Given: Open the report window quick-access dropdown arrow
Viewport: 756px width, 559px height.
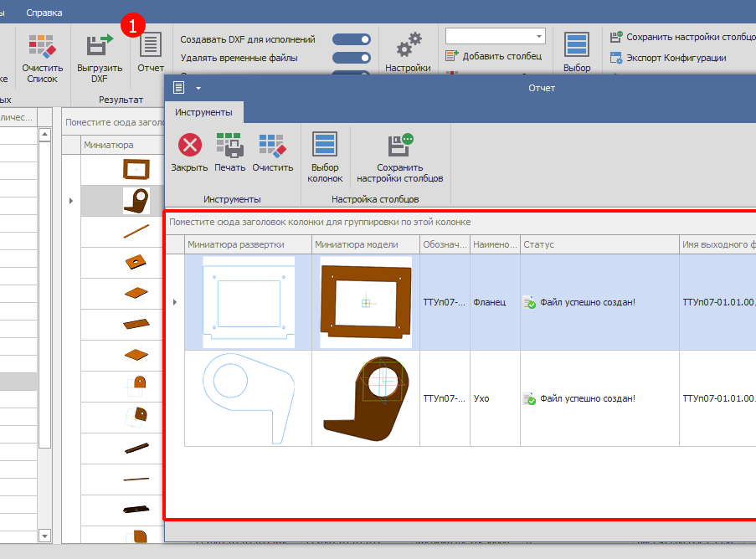Looking at the screenshot, I should coord(198,88).
